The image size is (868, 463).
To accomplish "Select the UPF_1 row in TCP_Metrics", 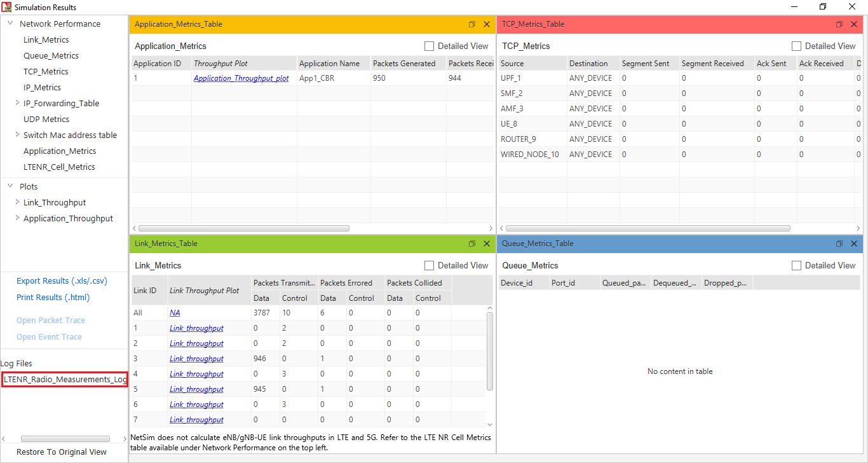I will 679,78.
